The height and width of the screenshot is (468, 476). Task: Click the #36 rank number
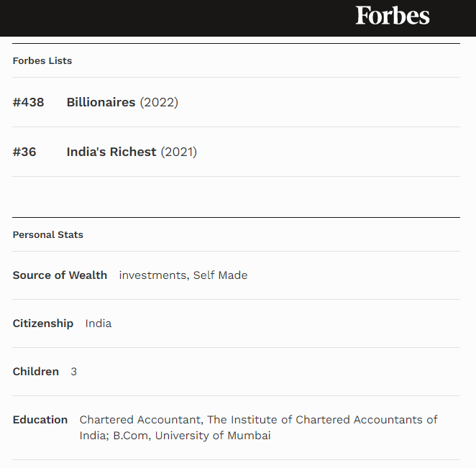pos(24,152)
